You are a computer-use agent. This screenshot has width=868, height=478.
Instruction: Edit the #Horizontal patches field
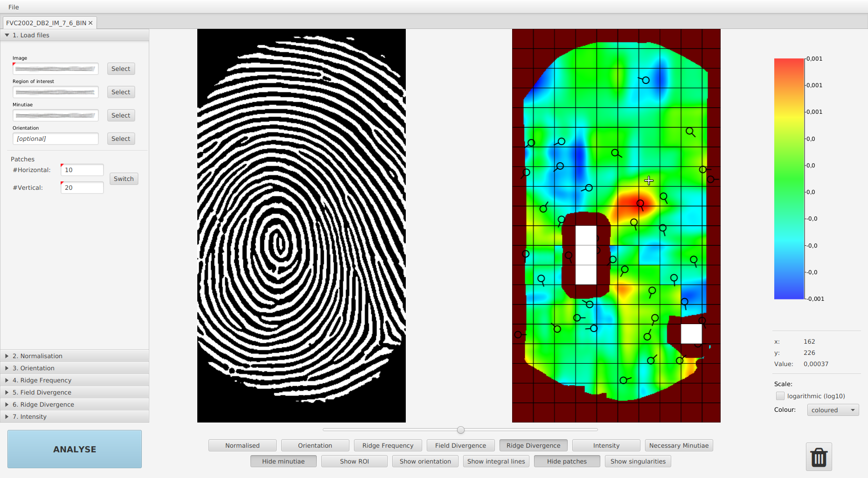[82, 170]
